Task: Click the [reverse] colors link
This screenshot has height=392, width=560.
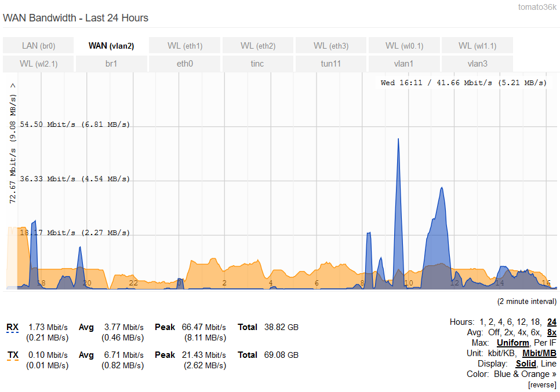Action: (542, 385)
